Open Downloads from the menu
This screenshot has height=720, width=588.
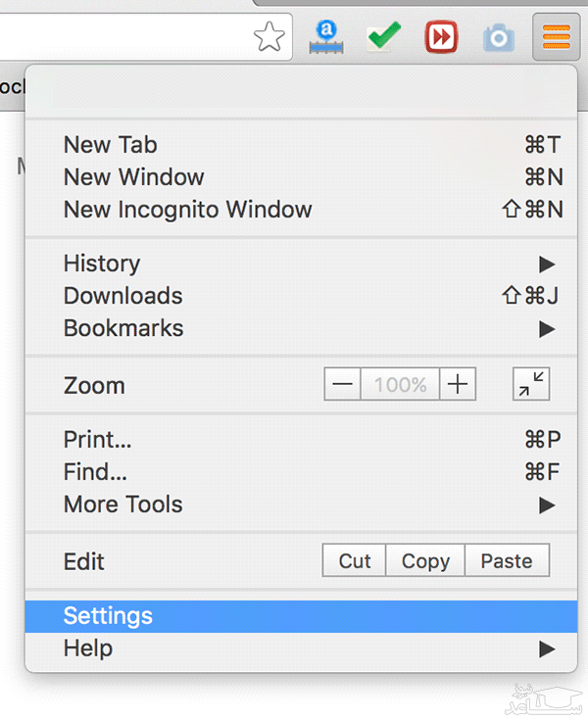(122, 296)
